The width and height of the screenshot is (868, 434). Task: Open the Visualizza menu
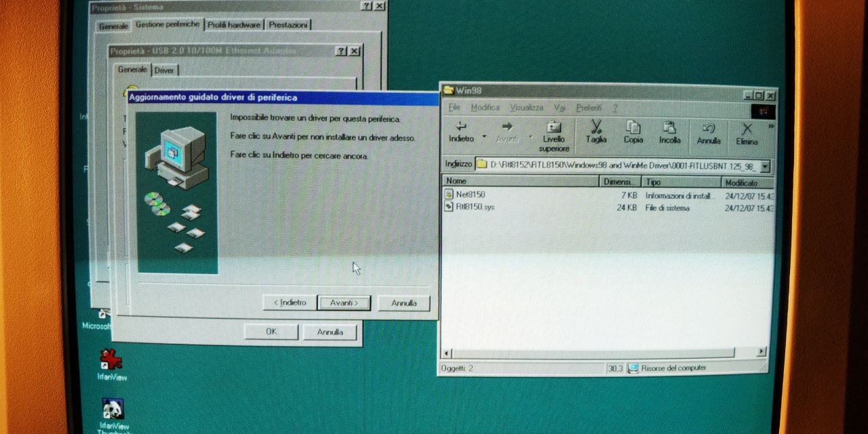[x=527, y=108]
